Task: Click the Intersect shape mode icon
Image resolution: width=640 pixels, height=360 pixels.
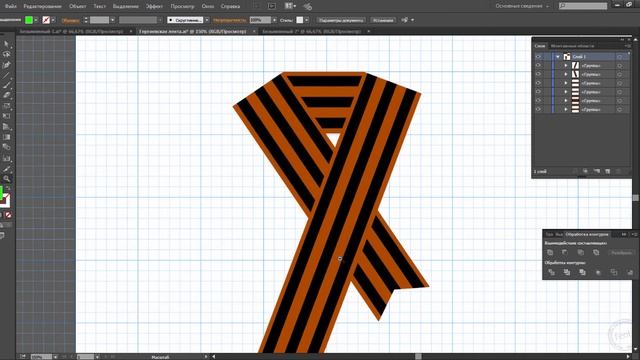Action: tap(580, 253)
